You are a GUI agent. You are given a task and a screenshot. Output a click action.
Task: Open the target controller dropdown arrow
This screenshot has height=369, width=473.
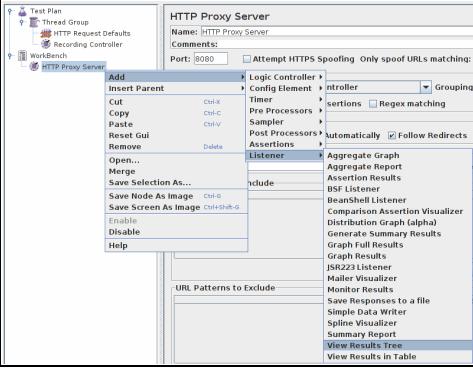425,87
